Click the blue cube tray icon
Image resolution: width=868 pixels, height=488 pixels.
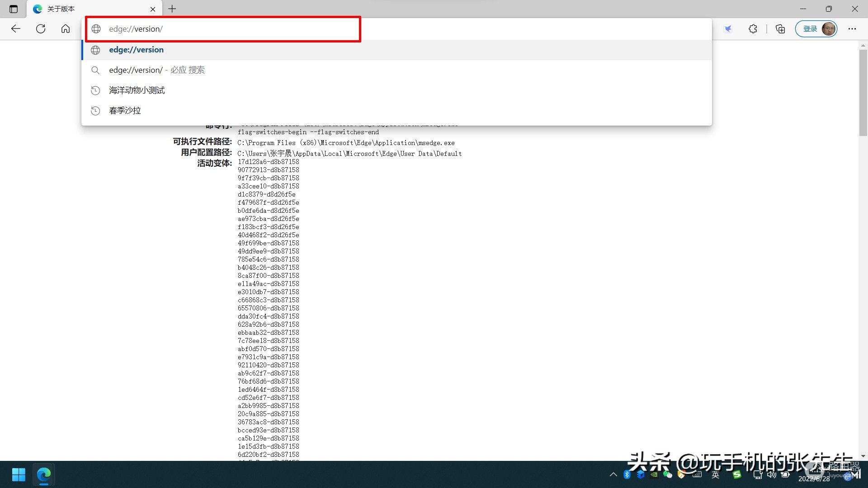click(641, 474)
